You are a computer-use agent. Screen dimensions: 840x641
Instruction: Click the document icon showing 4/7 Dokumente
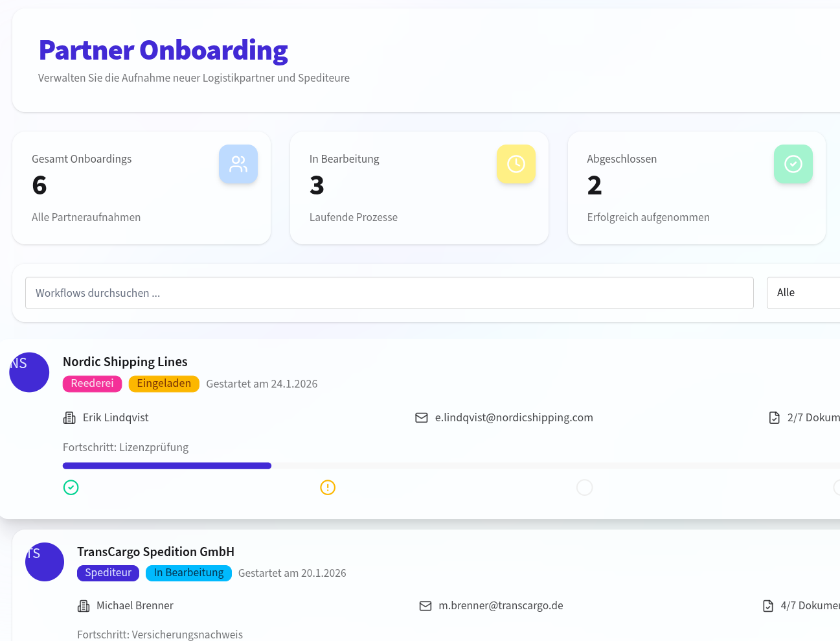(x=767, y=605)
